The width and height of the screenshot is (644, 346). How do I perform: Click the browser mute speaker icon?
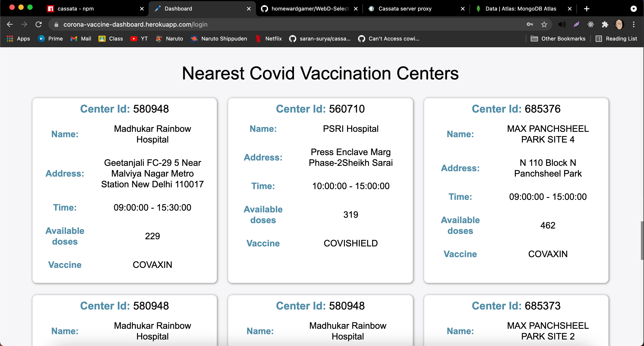[x=562, y=24]
